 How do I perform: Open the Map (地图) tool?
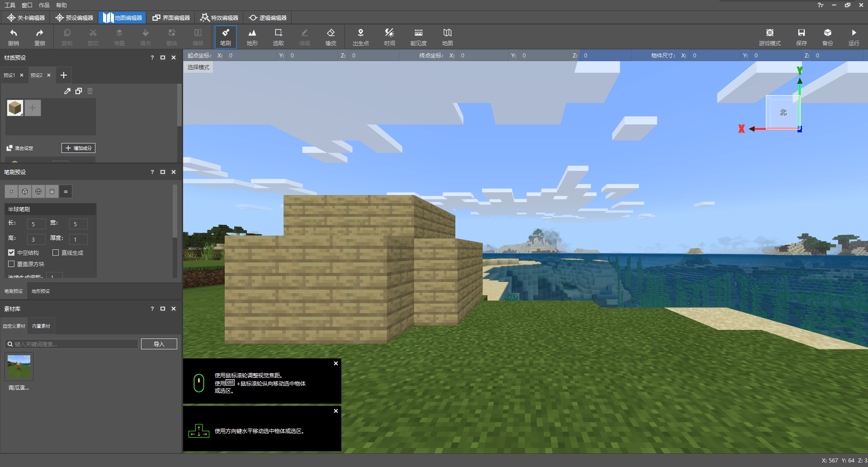[x=448, y=37]
